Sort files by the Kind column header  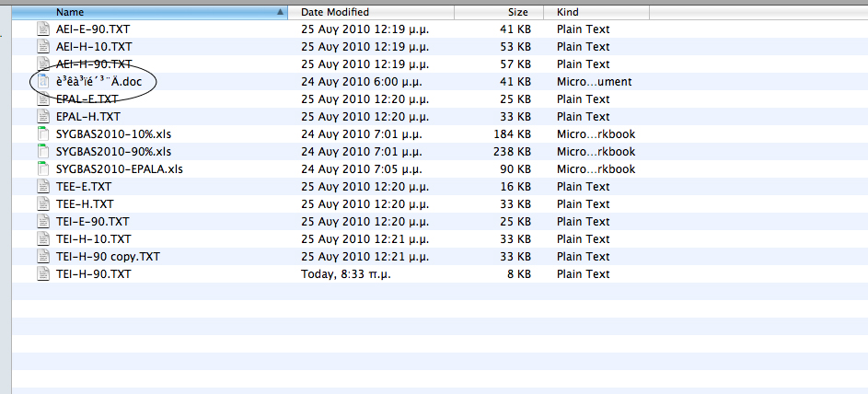pos(596,12)
